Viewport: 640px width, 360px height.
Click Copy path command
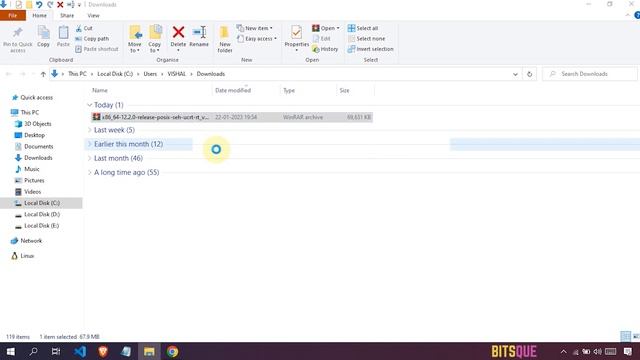92,39
